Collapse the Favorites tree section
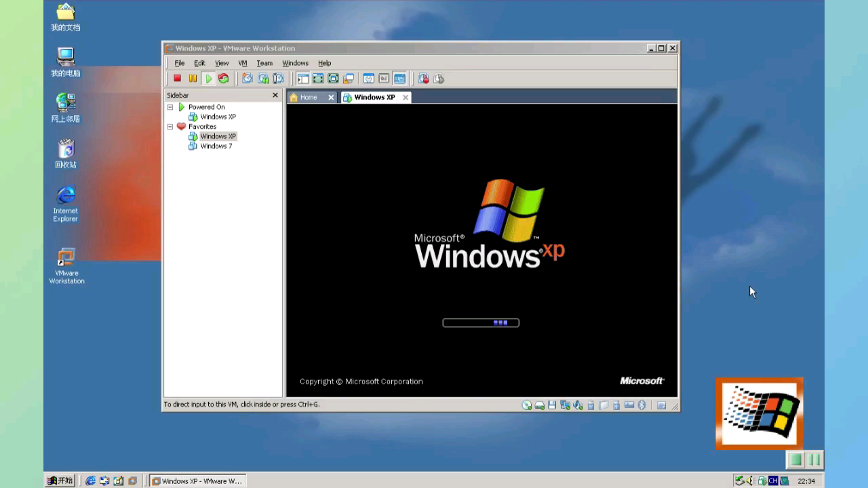 coord(170,126)
